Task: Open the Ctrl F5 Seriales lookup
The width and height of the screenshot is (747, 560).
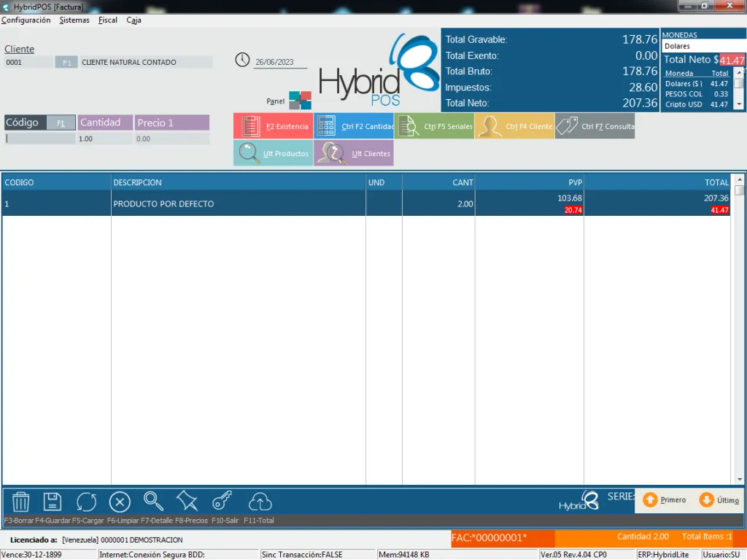Action: click(434, 125)
